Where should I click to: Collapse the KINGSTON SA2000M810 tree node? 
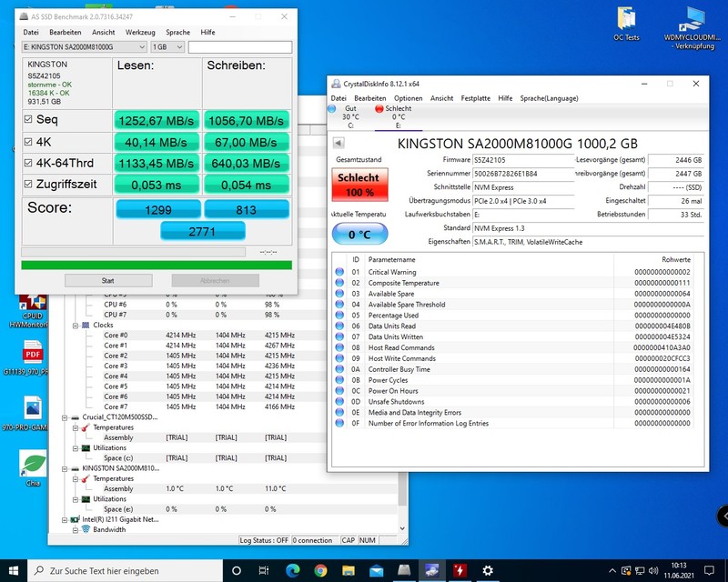point(65,468)
